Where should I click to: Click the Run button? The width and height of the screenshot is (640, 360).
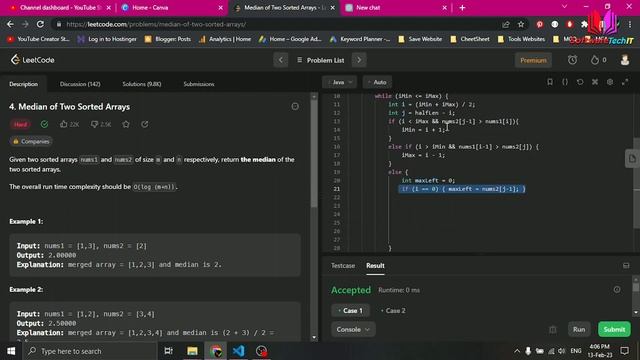click(579, 329)
